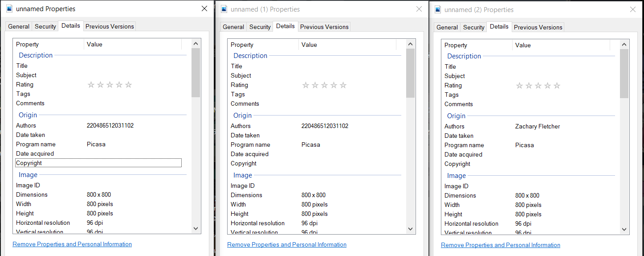Select Details tab in unnamed Properties
Screen dimensions: 644x256
click(71, 25)
